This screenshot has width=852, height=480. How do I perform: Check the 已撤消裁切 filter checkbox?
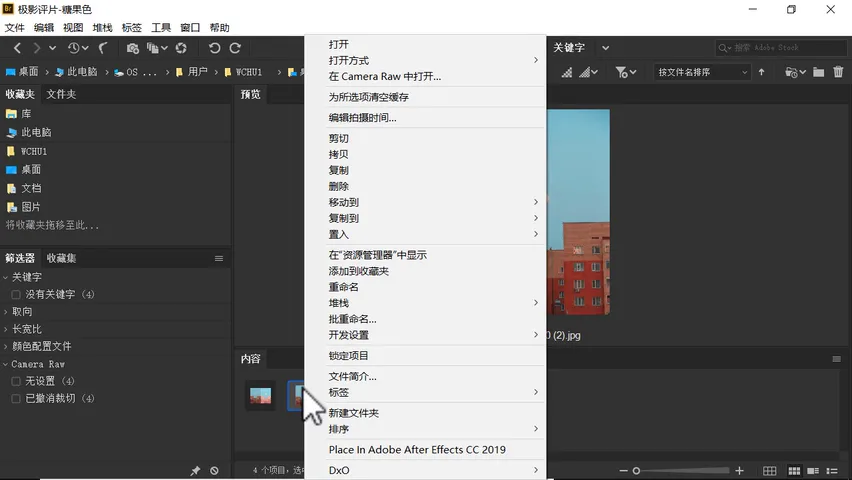16,398
